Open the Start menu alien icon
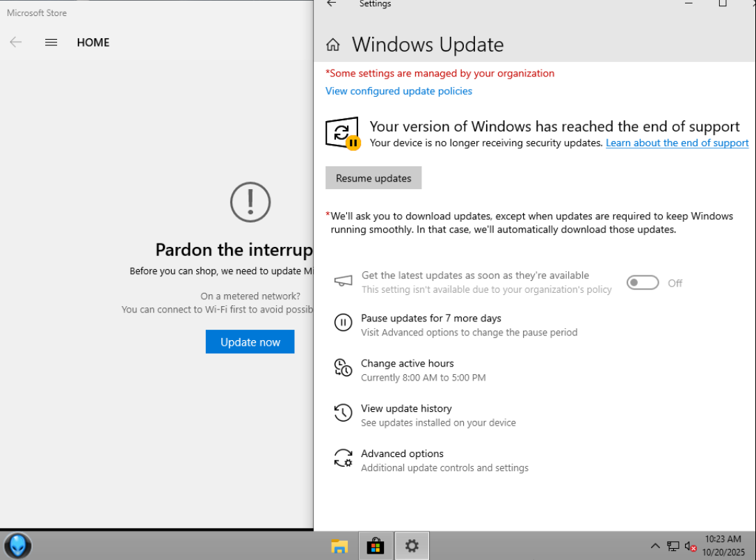 (18, 546)
